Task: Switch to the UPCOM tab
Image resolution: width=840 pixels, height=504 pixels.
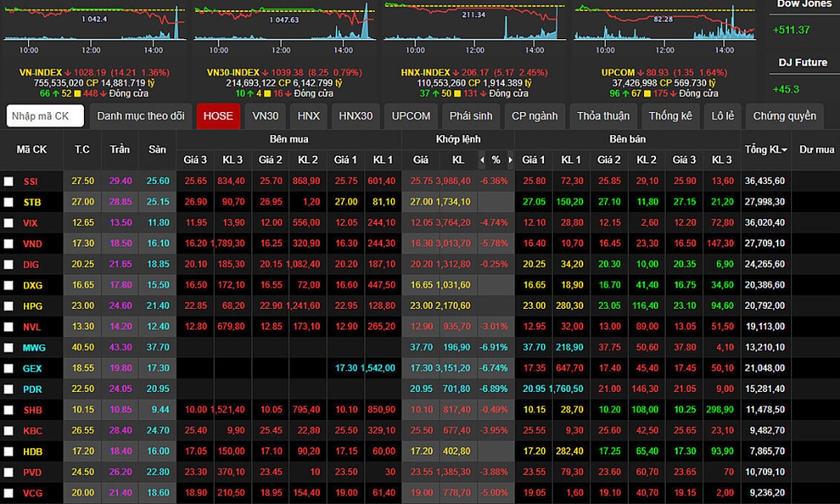Action: point(411,116)
